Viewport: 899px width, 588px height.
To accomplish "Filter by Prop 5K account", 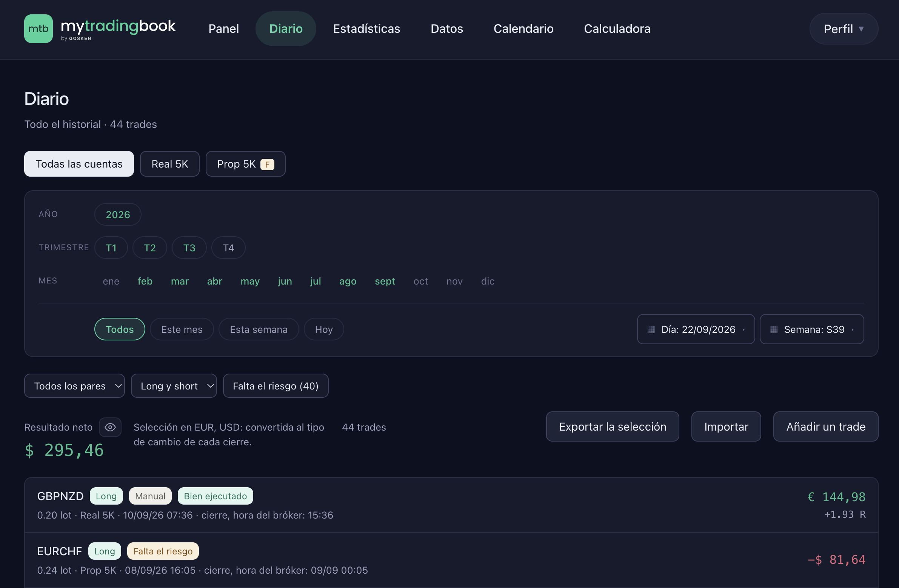I will click(246, 164).
